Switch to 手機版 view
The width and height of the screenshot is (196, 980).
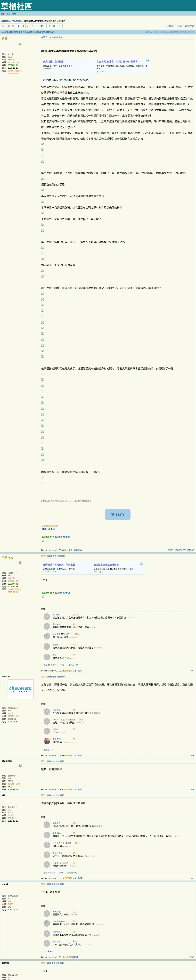point(170,26)
